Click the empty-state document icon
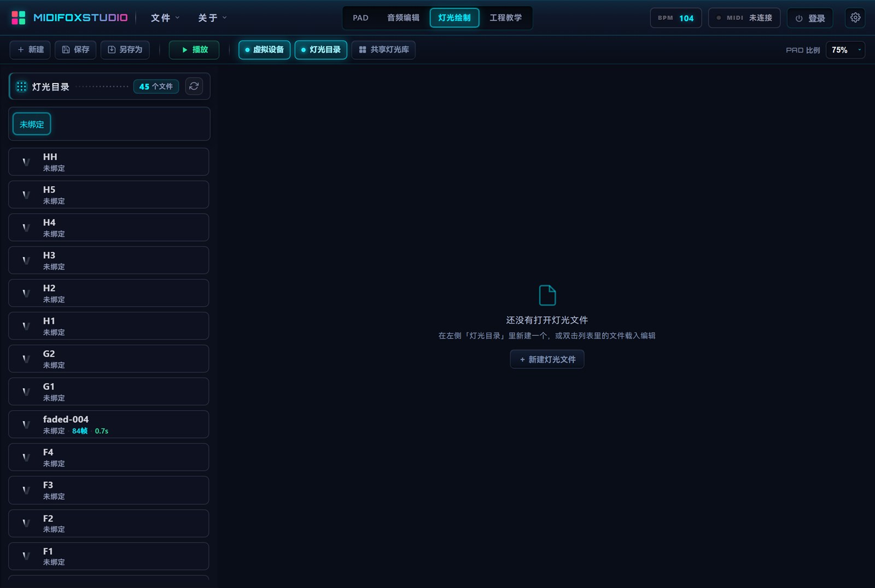 point(547,295)
